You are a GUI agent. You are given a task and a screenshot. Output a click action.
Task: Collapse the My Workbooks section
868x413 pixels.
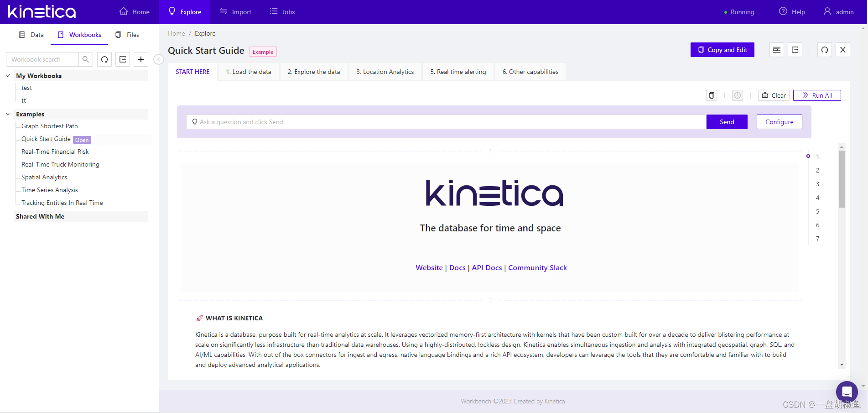[x=7, y=75]
